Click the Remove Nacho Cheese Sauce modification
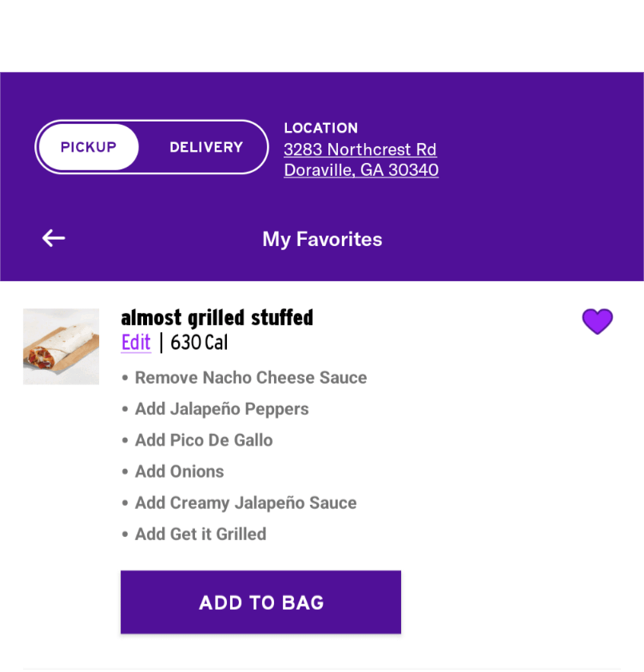This screenshot has height=672, width=644. click(x=250, y=378)
